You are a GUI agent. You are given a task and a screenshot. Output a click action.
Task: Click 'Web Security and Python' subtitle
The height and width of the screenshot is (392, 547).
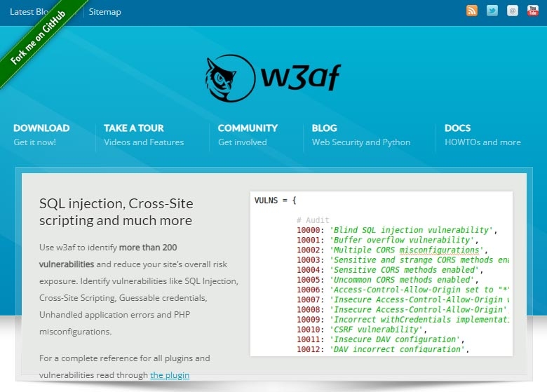pyautogui.click(x=360, y=142)
